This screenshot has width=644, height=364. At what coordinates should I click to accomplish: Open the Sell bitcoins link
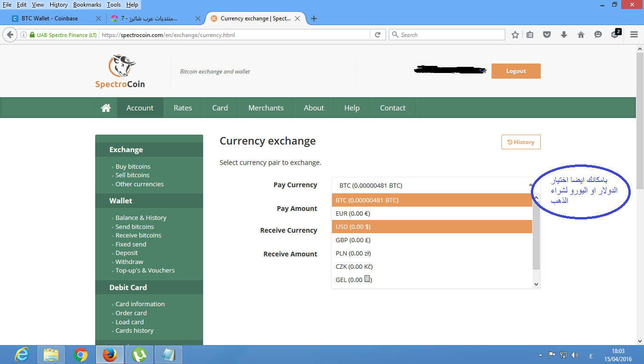click(133, 175)
